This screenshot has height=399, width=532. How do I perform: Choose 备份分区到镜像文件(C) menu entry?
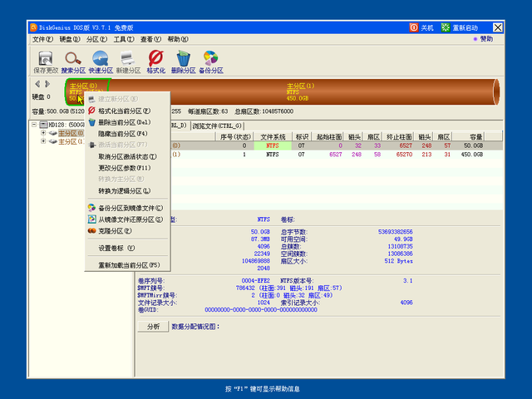[127, 208]
